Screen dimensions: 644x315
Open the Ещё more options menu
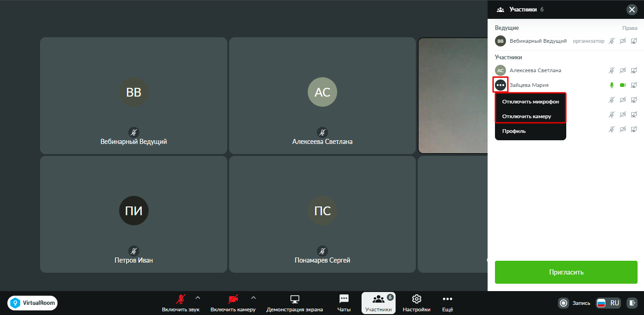[448, 303]
